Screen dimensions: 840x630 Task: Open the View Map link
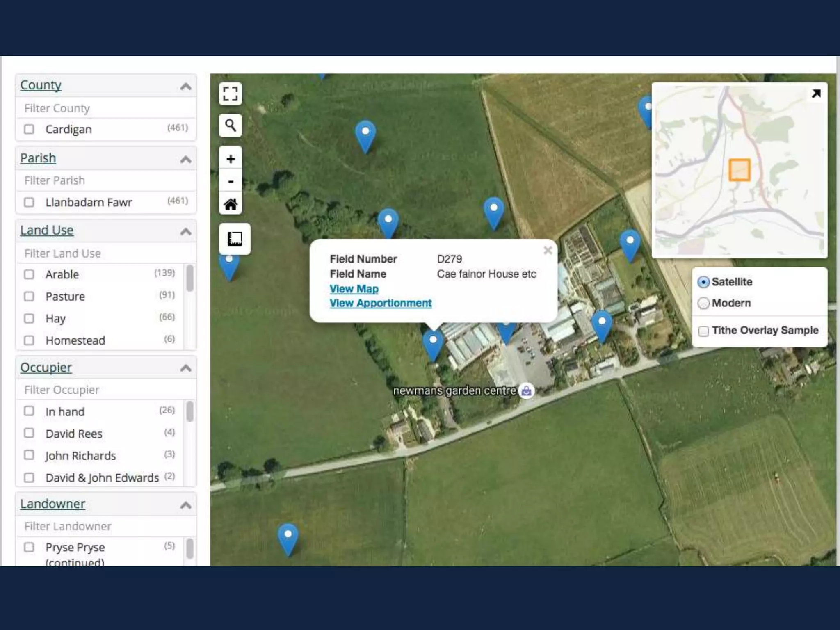354,289
